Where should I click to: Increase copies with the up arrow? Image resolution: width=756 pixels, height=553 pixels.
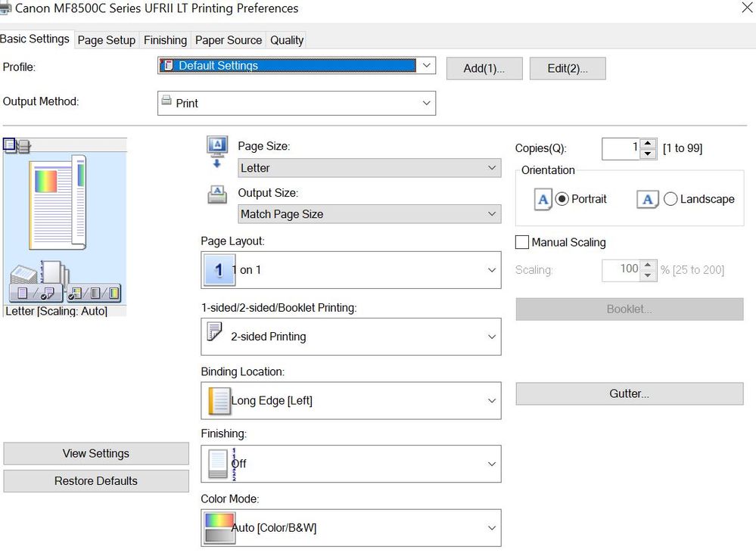click(x=648, y=144)
